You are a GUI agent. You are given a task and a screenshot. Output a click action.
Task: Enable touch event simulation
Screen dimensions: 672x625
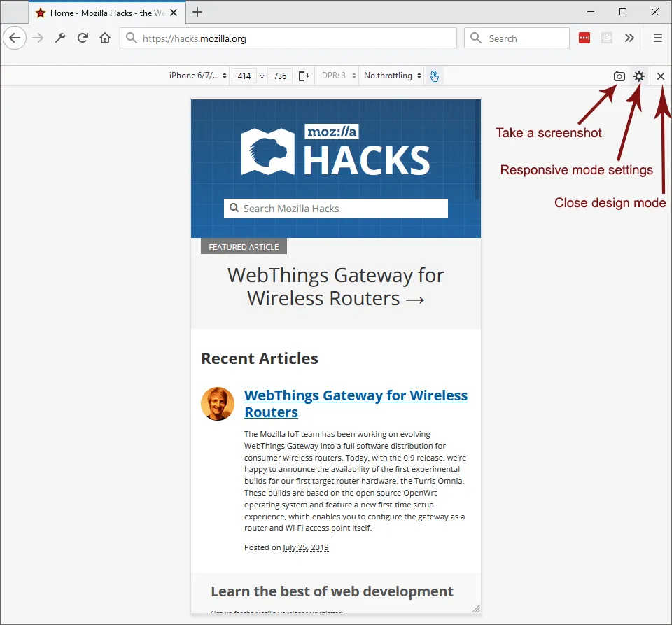[435, 76]
